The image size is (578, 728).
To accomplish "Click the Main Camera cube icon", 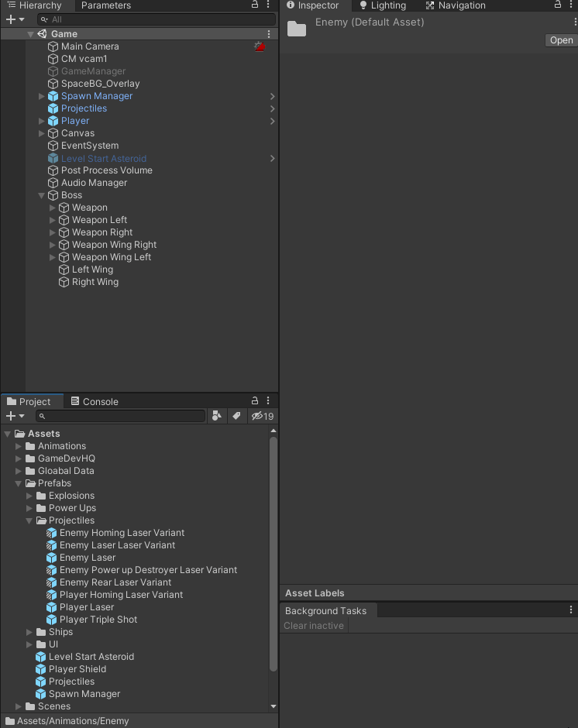I will [53, 46].
